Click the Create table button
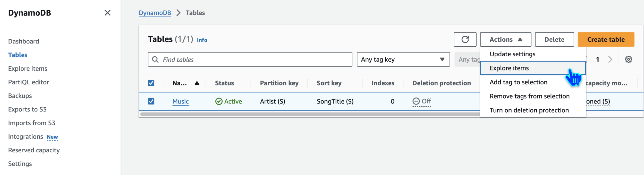The image size is (644, 175). [x=606, y=39]
